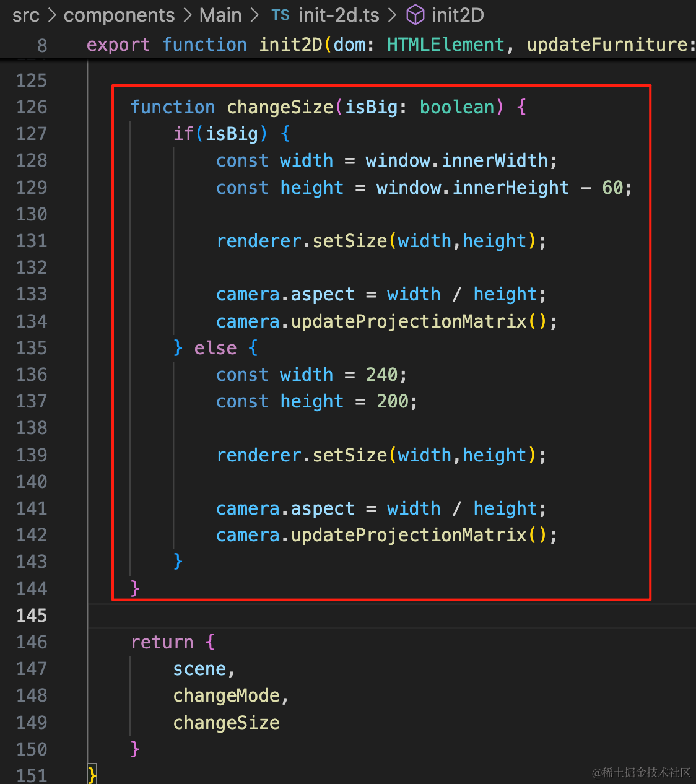Screen dimensions: 696x784
Task: Click the return keyword on line 146
Action: [x=162, y=642]
